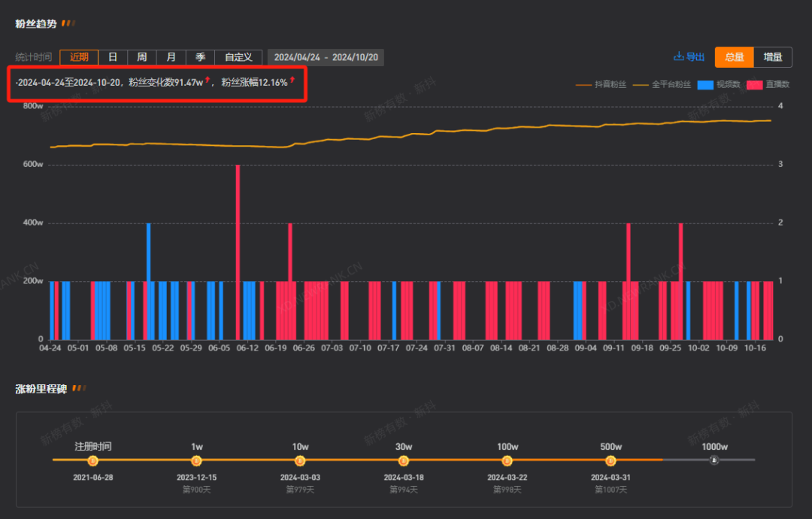Click the blue 视频数 legend swatch
812x519 pixels.
pyautogui.click(x=705, y=85)
